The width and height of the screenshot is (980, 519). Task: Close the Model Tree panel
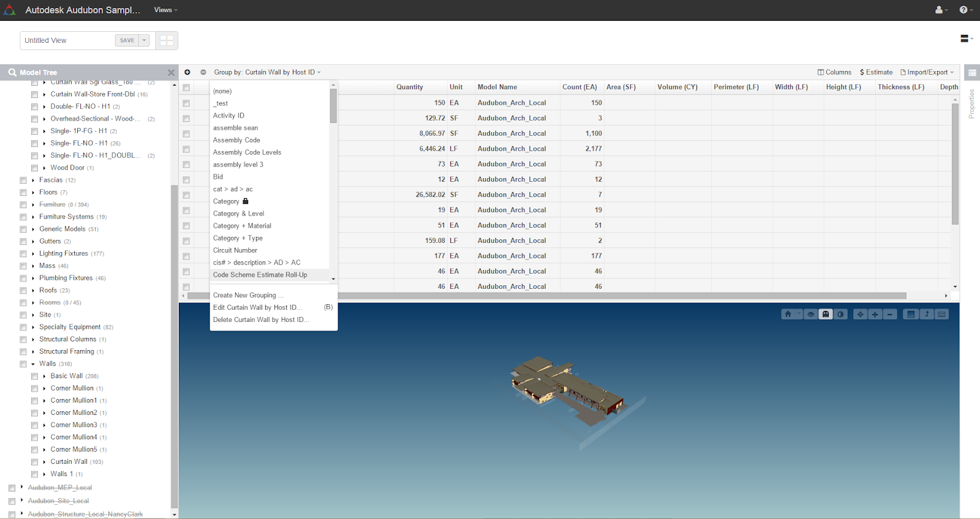tap(171, 72)
